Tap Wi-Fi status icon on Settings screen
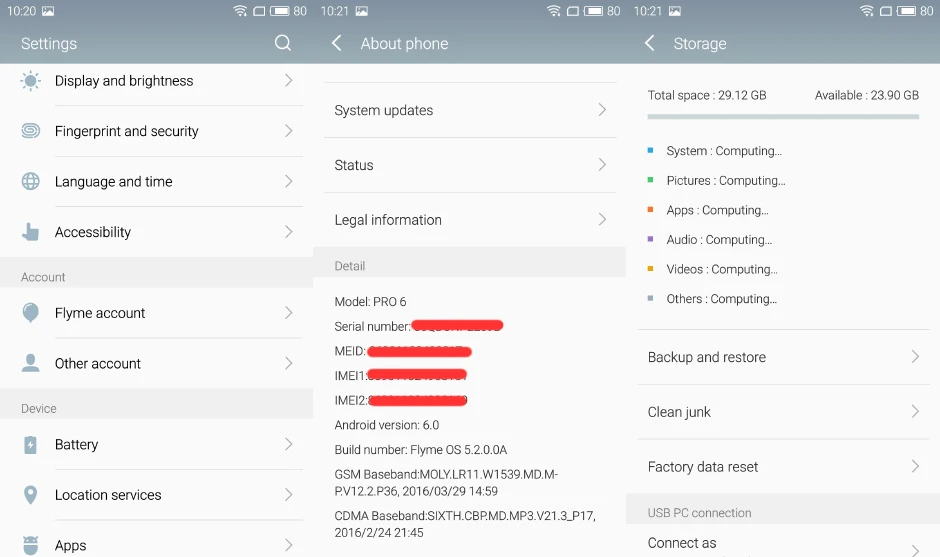This screenshot has height=557, width=940. pyautogui.click(x=240, y=11)
